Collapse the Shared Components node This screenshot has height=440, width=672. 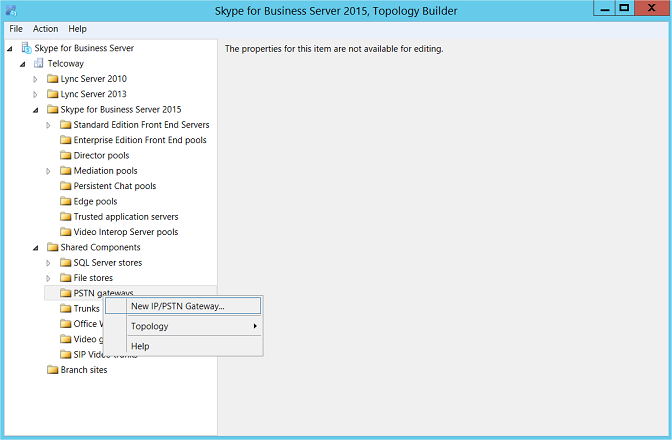pos(36,248)
